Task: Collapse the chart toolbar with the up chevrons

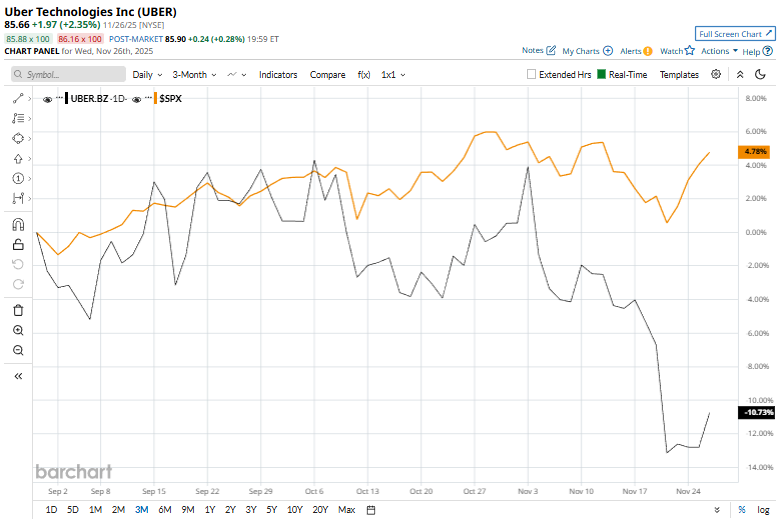Action: (x=740, y=74)
